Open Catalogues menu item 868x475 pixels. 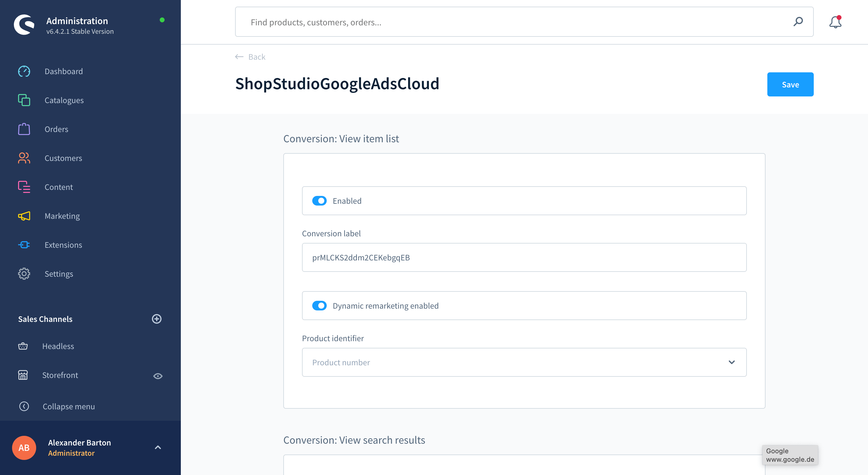pyautogui.click(x=64, y=100)
